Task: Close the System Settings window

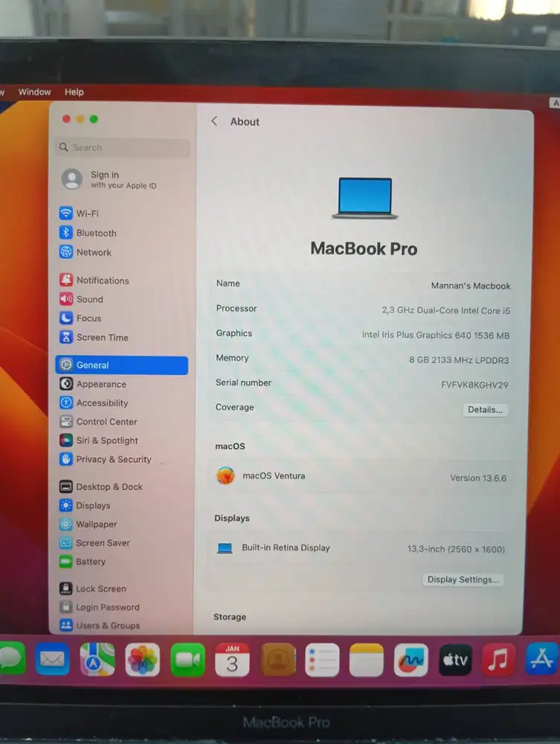Action: tap(66, 119)
